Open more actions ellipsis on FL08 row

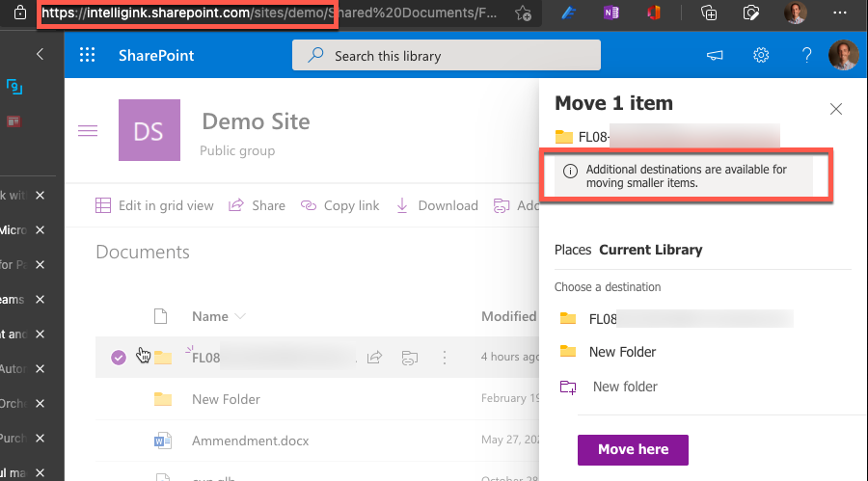[444, 358]
